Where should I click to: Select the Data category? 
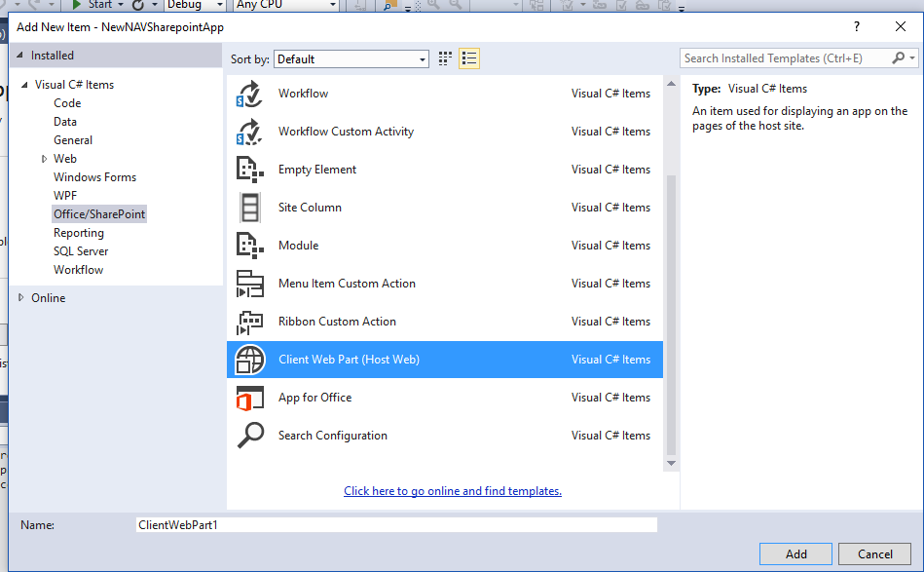65,122
